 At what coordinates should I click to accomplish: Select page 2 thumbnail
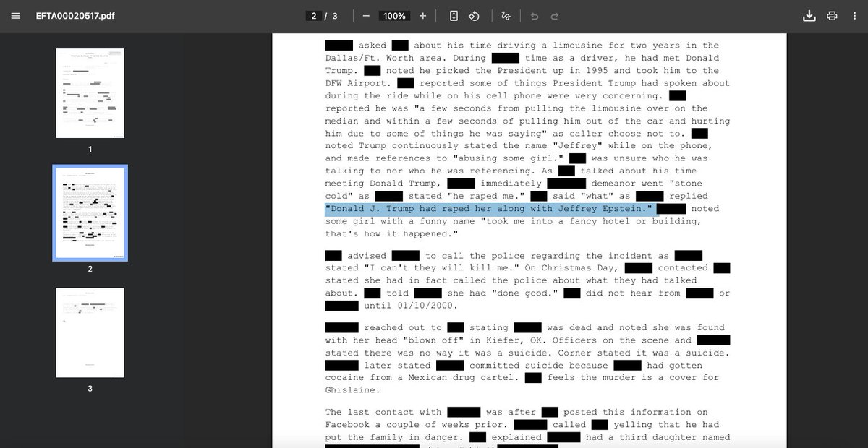click(x=90, y=213)
